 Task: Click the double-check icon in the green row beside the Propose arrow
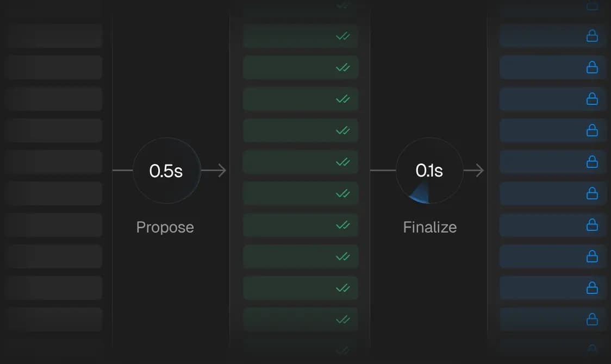342,162
